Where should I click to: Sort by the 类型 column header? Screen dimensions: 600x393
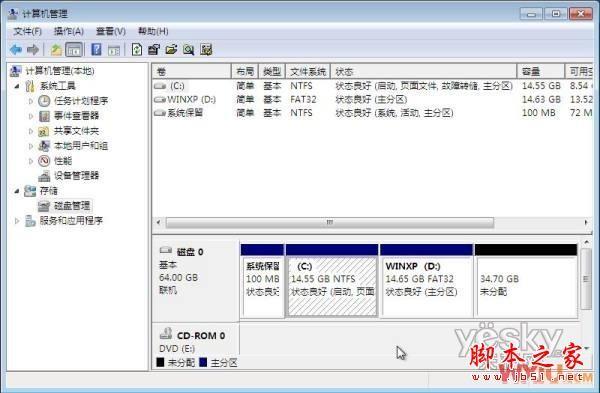[x=272, y=72]
